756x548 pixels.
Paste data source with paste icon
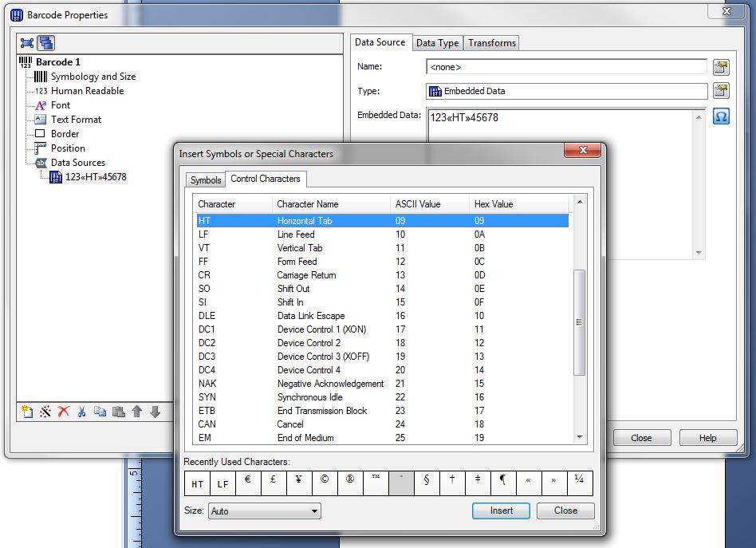119,411
